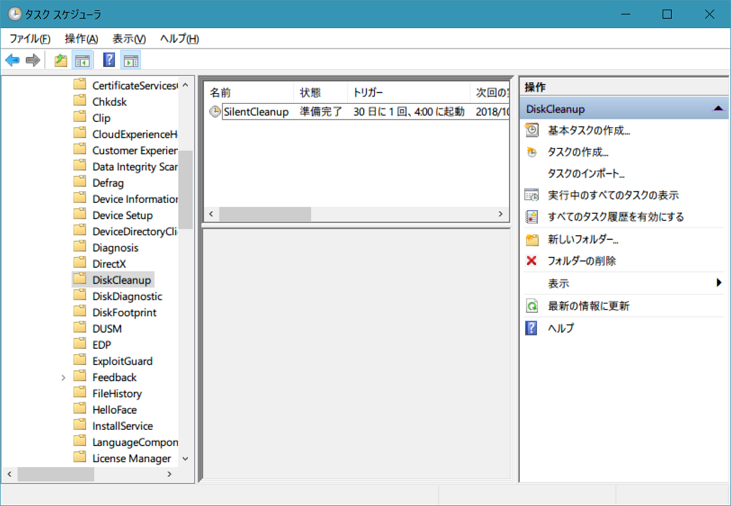731x506 pixels.
Task: Click tree horizontal scrollbar left arrow
Action: 9,474
